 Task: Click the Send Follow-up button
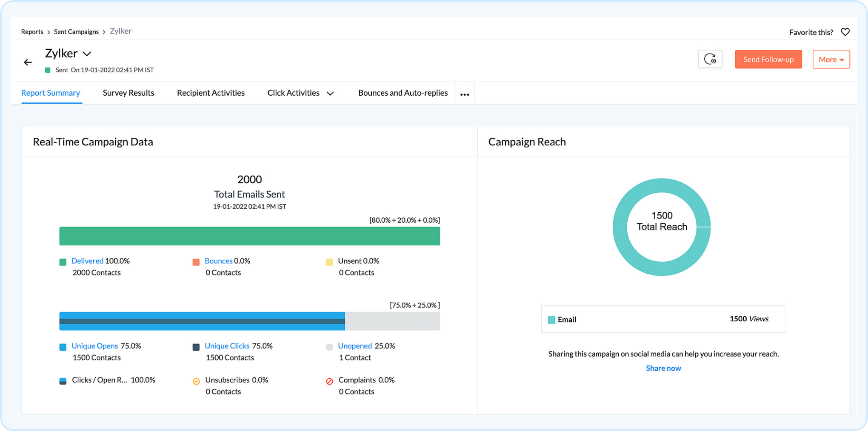click(768, 59)
